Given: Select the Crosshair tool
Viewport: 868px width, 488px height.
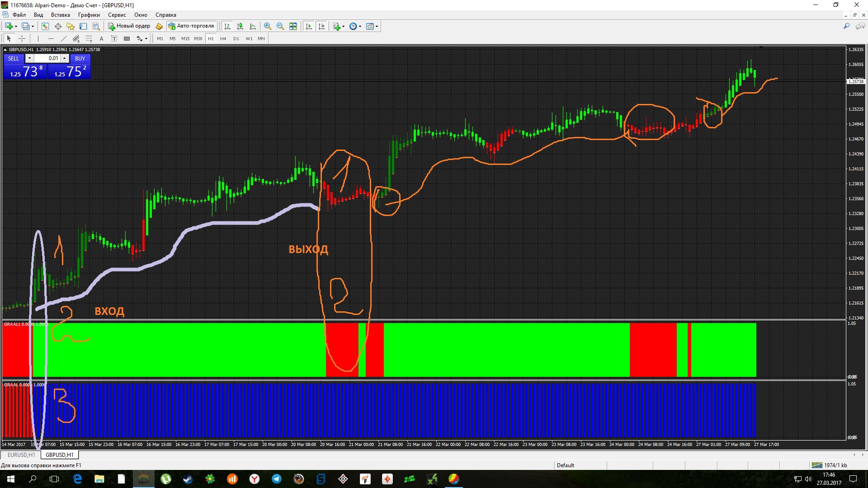Looking at the screenshot, I should pyautogui.click(x=22, y=38).
